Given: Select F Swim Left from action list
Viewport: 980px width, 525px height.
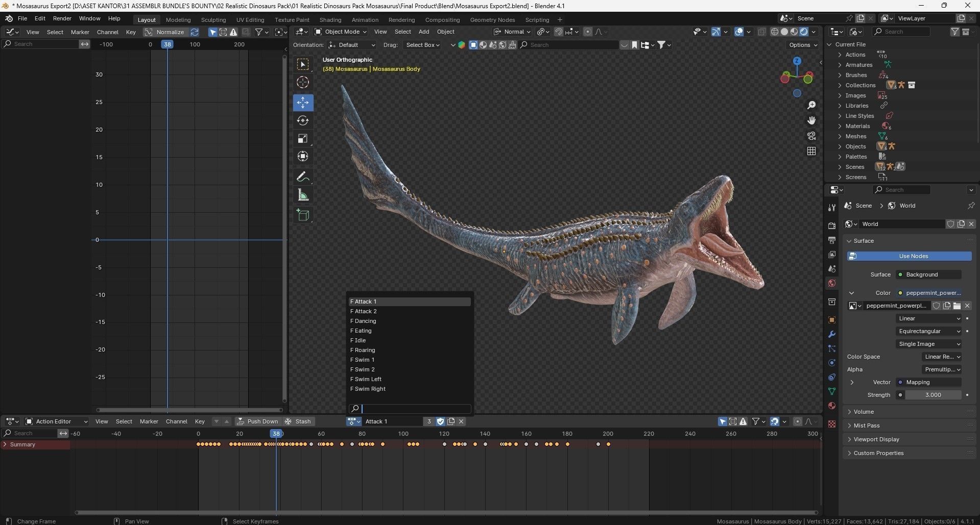Looking at the screenshot, I should 409,379.
